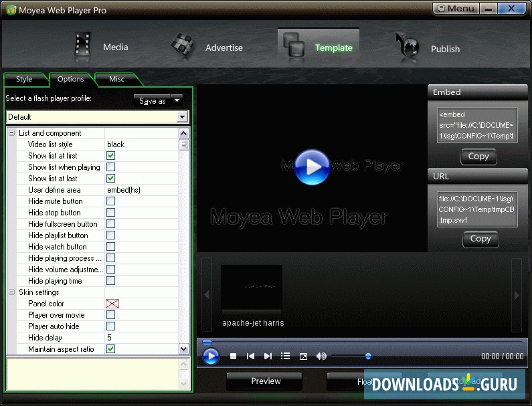The width and height of the screenshot is (532, 406).
Task: Enable Player over movie
Action: click(110, 315)
